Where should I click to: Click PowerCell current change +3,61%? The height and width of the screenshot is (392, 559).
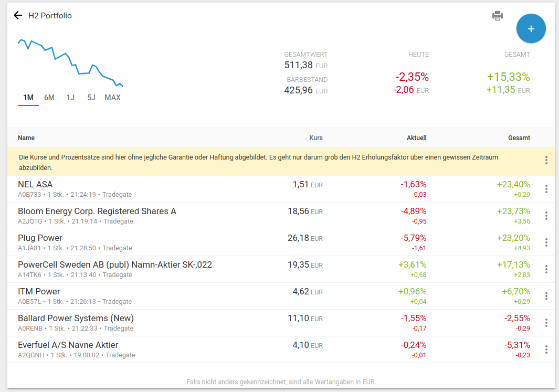(x=412, y=265)
